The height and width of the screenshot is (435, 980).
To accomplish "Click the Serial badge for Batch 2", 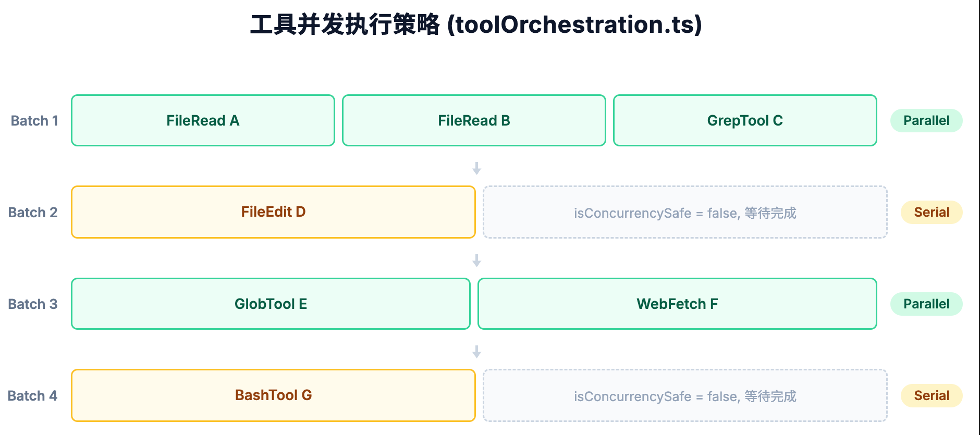I will point(932,212).
